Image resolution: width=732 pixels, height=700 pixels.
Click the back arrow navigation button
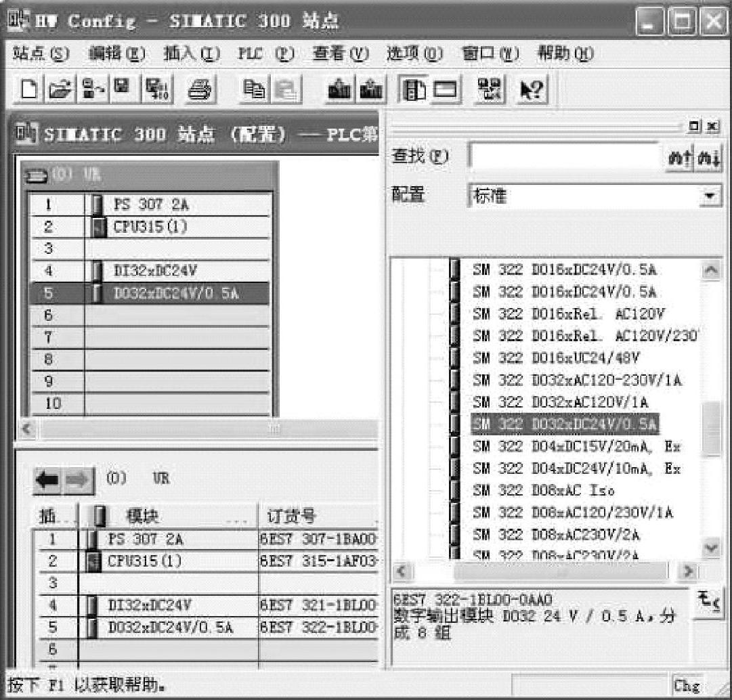pos(47,480)
